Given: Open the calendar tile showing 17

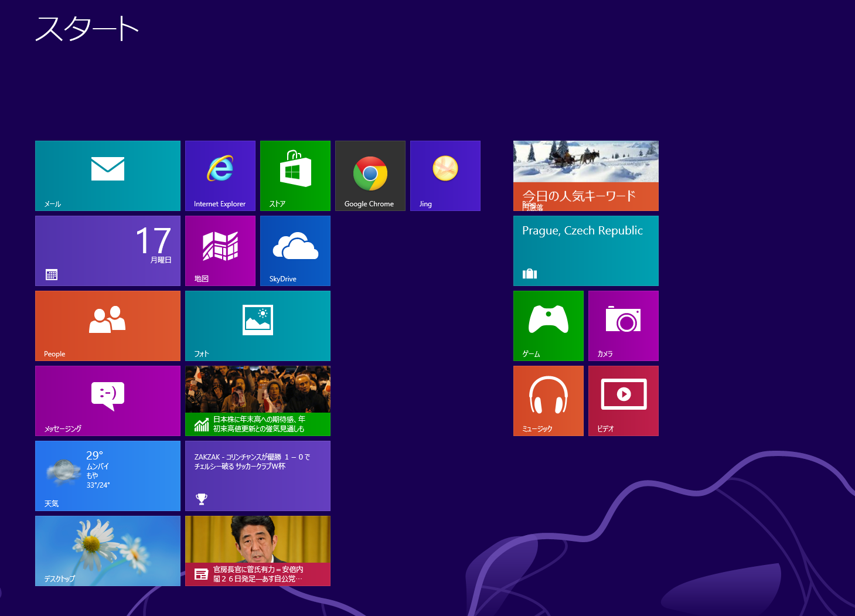Looking at the screenshot, I should tap(108, 251).
